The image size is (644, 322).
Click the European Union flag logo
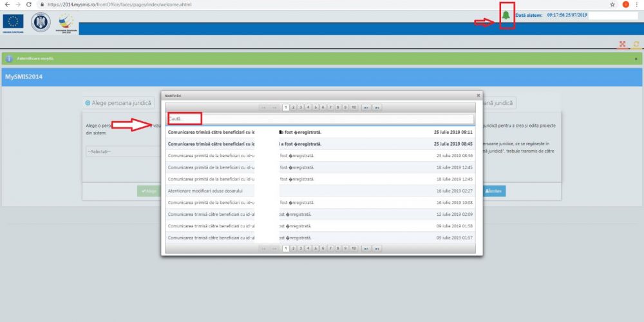point(13,21)
